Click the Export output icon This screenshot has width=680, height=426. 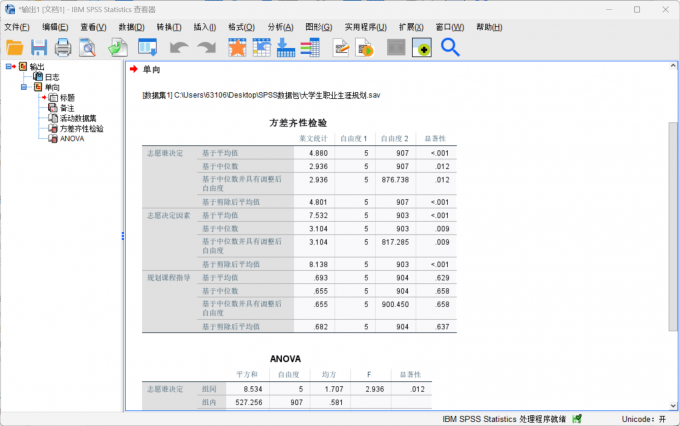(118, 47)
